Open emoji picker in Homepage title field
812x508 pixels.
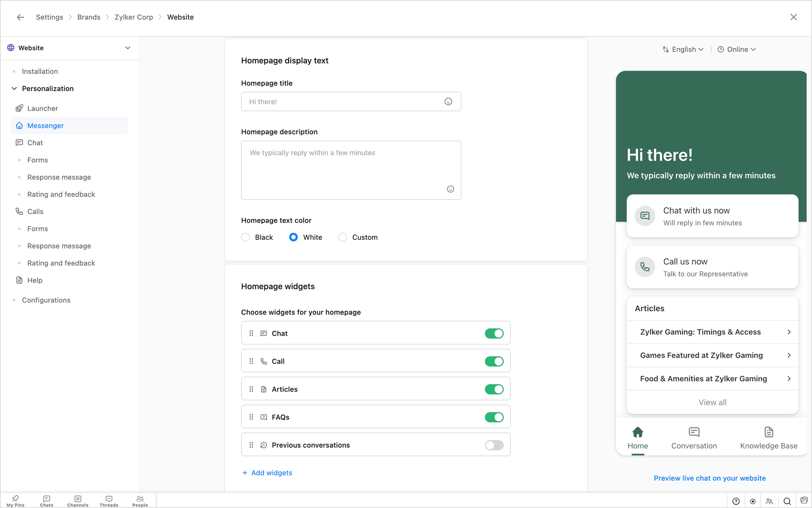point(448,101)
